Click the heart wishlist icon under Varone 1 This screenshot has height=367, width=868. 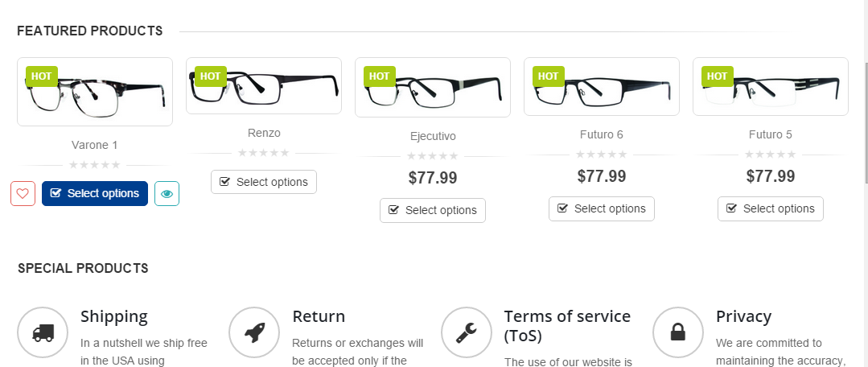pos(23,193)
